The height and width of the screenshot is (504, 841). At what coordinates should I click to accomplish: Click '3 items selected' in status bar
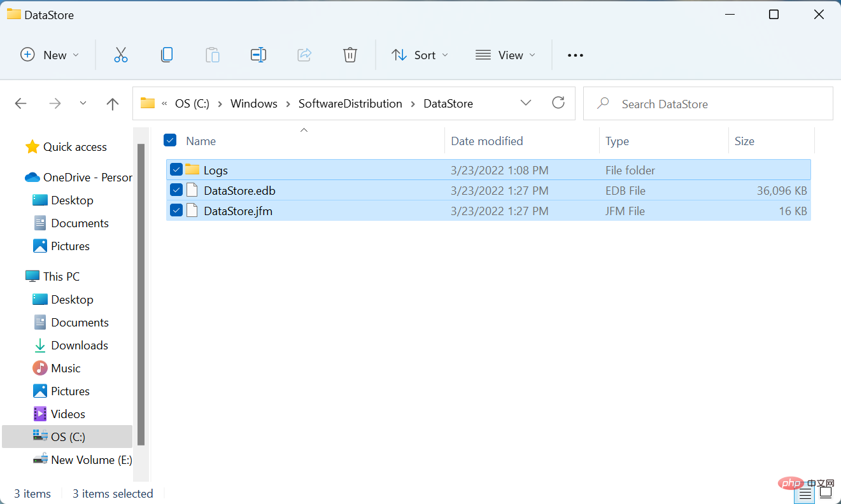pos(113,494)
